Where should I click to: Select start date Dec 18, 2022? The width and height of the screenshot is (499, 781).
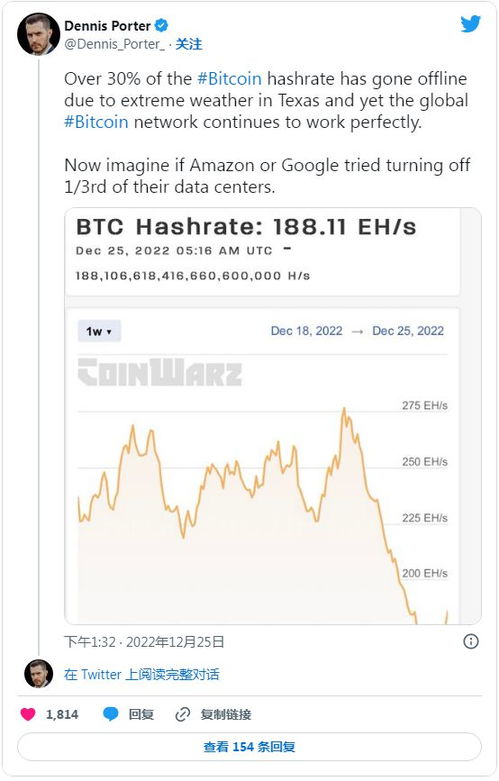click(306, 331)
